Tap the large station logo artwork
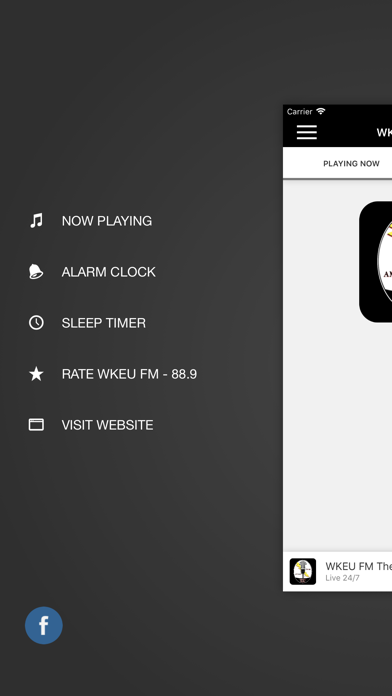 [376, 262]
